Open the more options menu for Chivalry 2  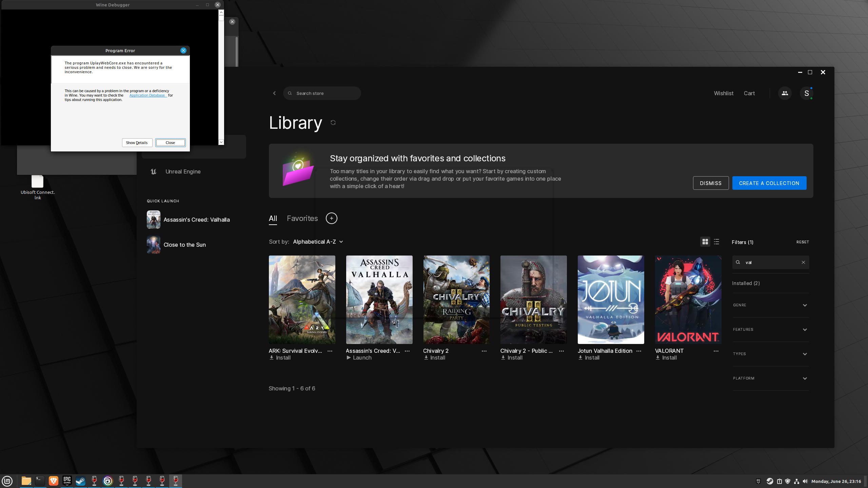point(484,351)
